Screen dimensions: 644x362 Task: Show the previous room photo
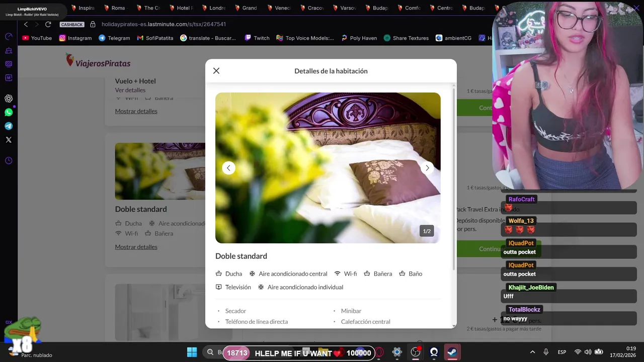point(228,168)
